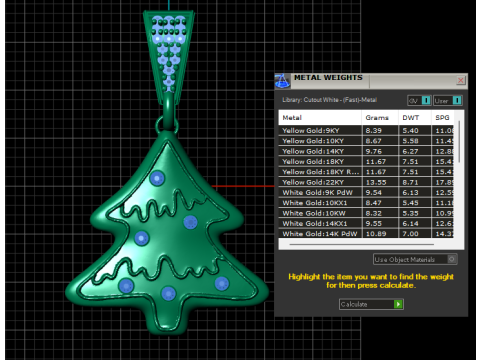The image size is (480, 360).
Task: Select the White Gold:14K PdW row
Action: pos(366,233)
